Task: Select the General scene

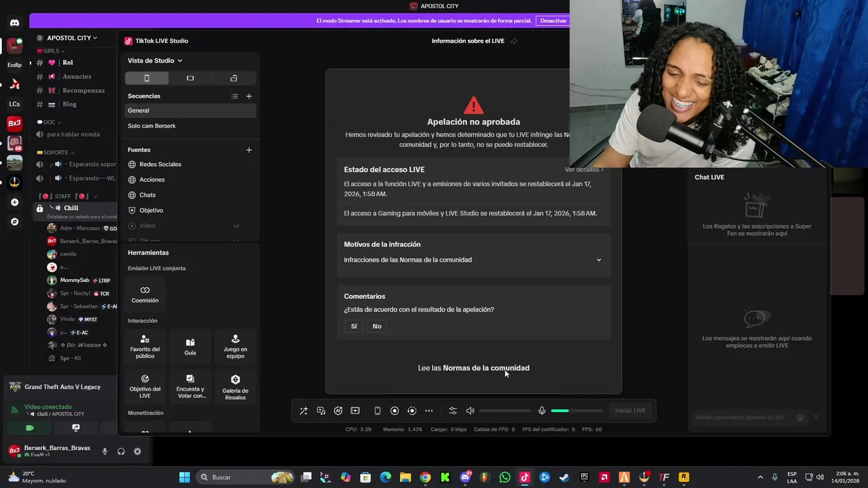Action: tap(190, 110)
